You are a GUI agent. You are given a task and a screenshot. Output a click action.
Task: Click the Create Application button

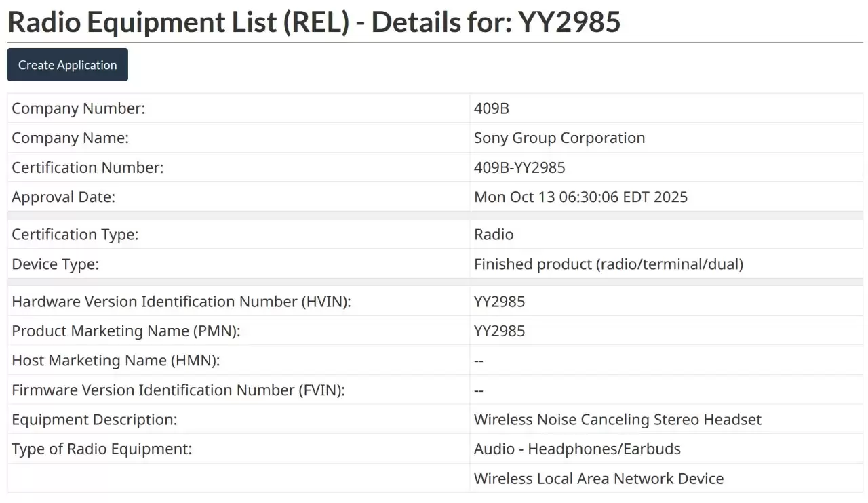67,65
